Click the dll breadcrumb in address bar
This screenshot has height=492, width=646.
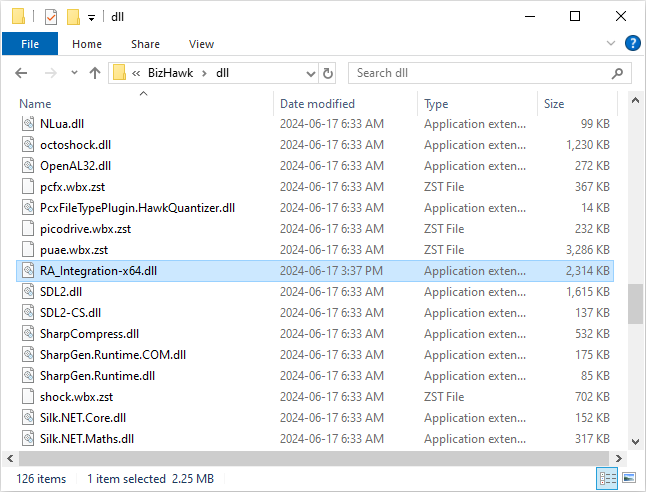coord(222,73)
